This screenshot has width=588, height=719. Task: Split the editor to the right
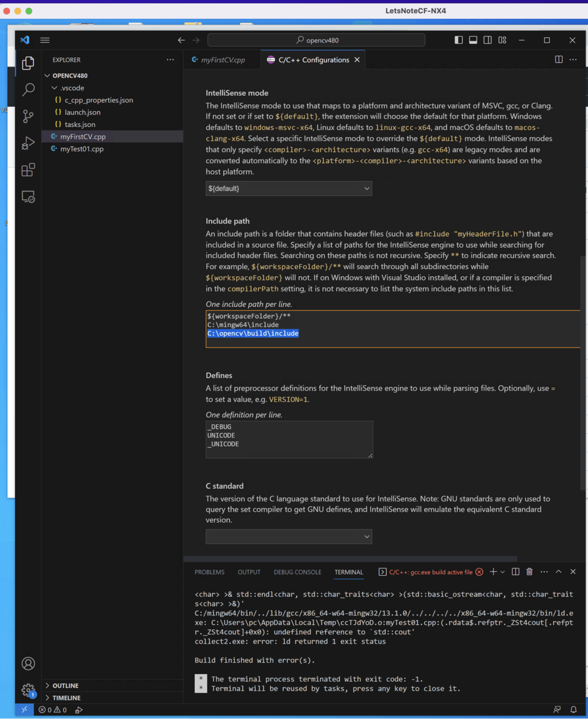[x=559, y=60]
